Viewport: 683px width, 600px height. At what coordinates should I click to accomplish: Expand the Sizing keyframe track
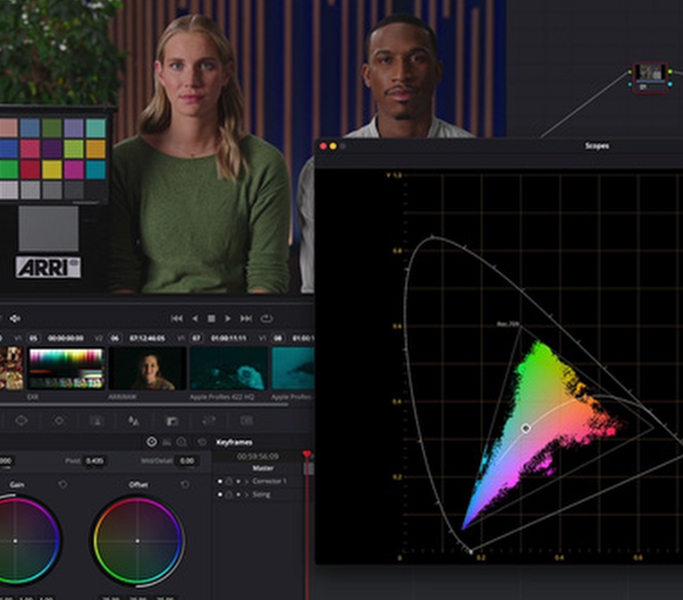(246, 494)
